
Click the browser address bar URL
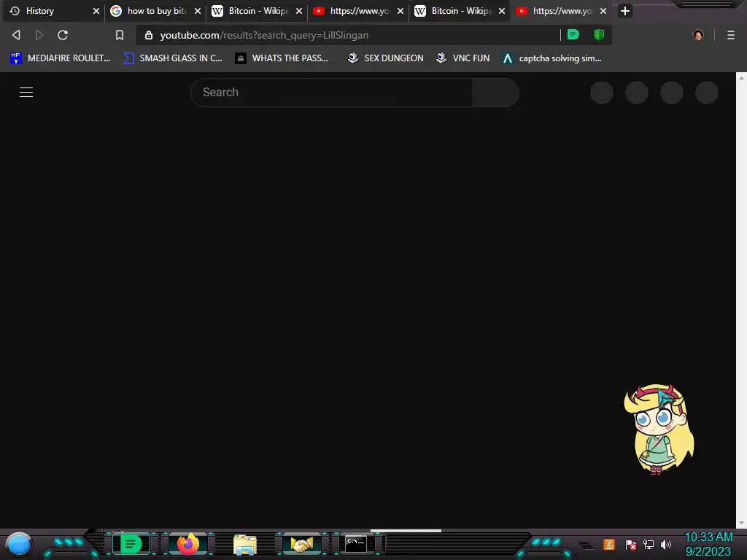click(264, 35)
